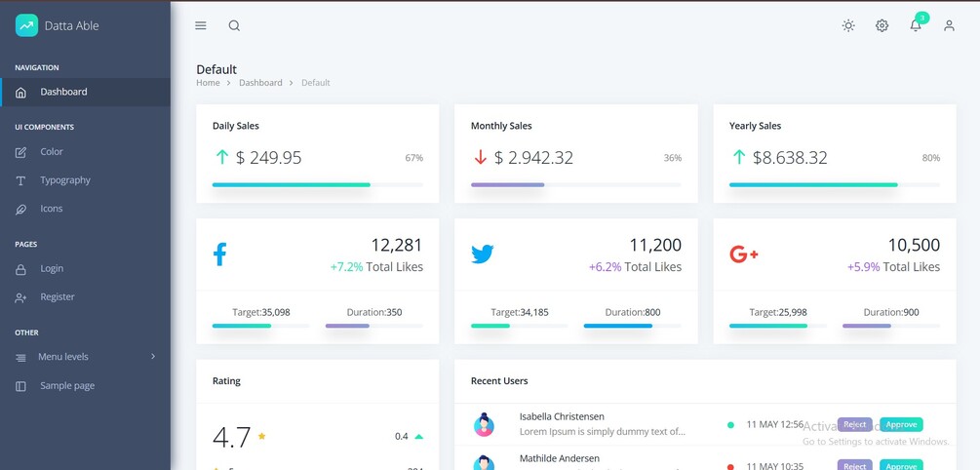The height and width of the screenshot is (470, 980).
Task: Go to the Register page item
Action: [x=85, y=297]
